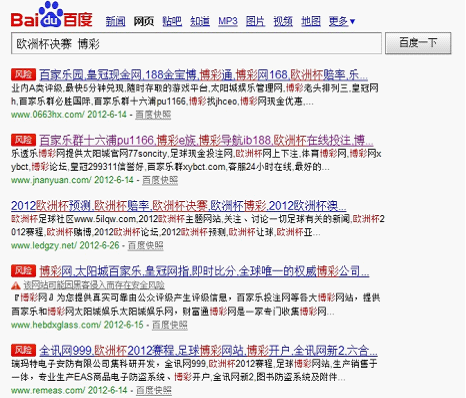Select the MP3 search tab
This screenshot has height=398, width=466.
tap(228, 21)
